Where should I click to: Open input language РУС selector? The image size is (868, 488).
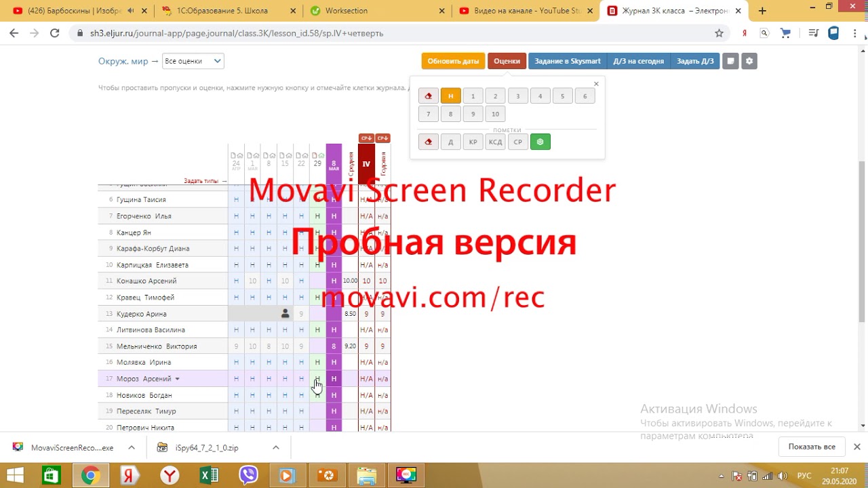click(804, 476)
